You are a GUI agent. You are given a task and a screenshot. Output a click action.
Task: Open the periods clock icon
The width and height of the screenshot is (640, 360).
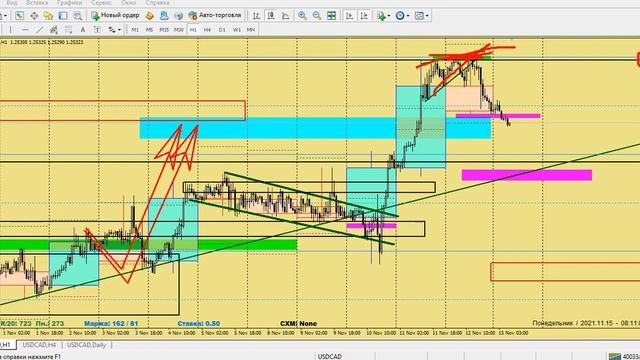(400, 16)
